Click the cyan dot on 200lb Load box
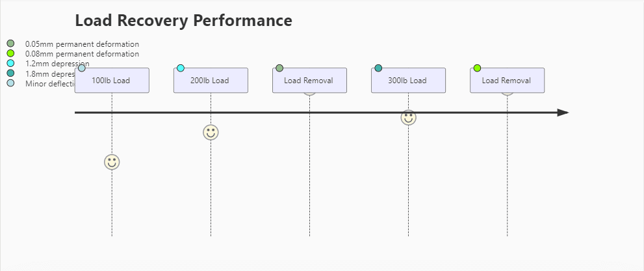Screen dimensions: 644x271 pyautogui.click(x=181, y=68)
